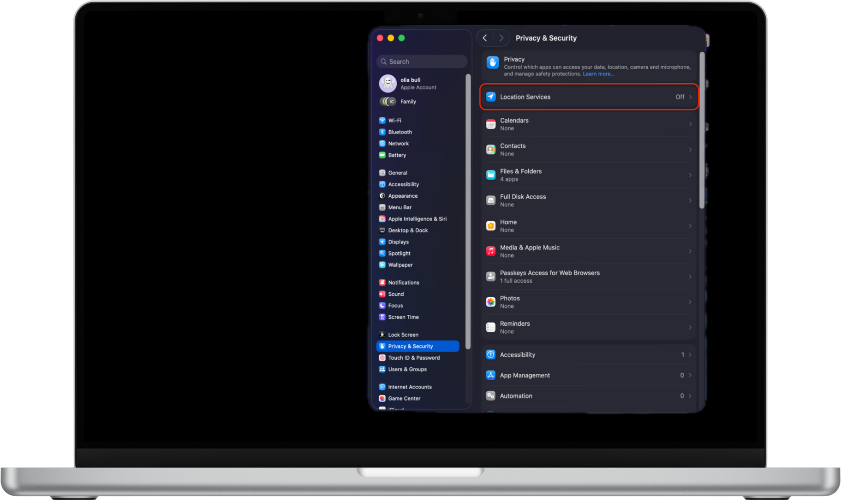Viewport: 841px width, 504px height.
Task: Click the Media & Apple Music icon
Action: [x=490, y=251]
